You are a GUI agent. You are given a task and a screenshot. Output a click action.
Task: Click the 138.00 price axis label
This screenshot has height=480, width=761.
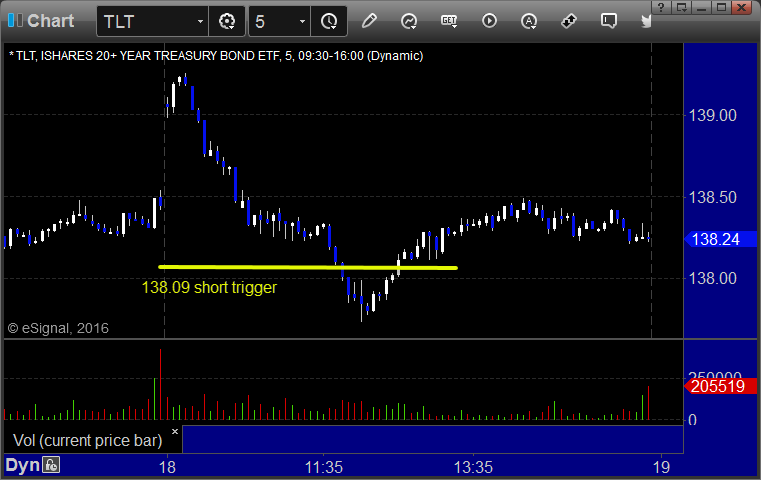pos(712,279)
